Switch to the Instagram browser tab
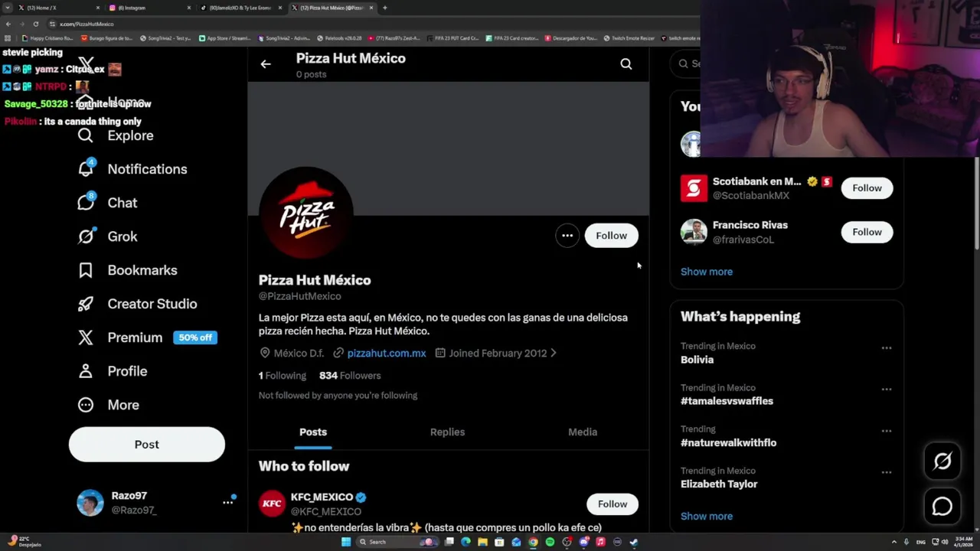This screenshot has height=551, width=980. (149, 8)
